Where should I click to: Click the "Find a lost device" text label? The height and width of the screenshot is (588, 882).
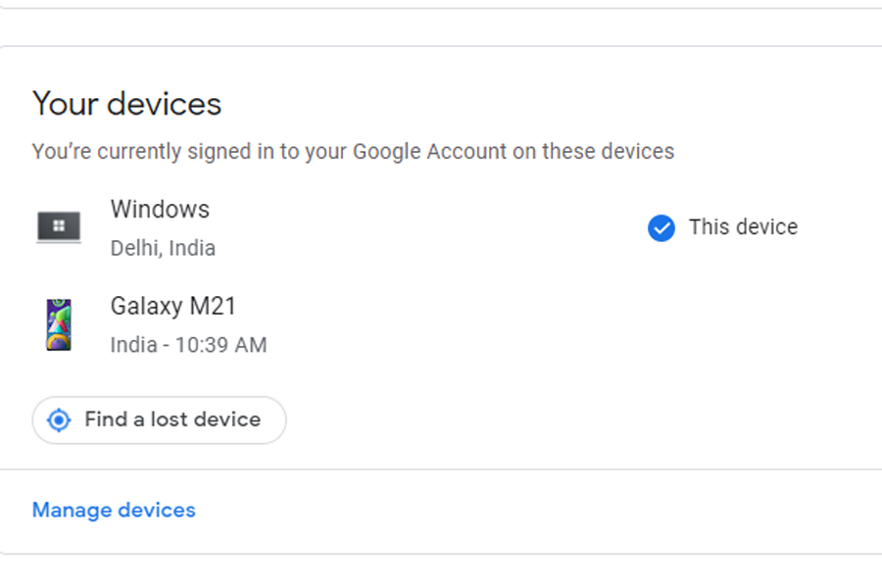(x=172, y=420)
